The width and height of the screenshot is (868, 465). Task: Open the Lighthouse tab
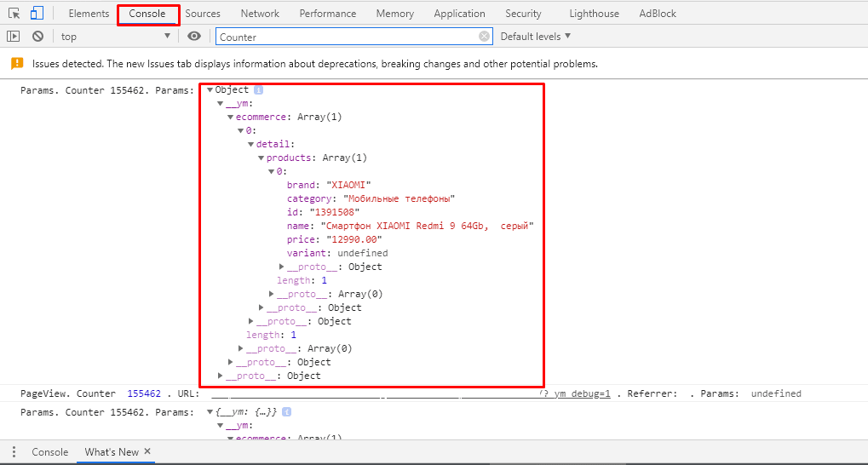[x=594, y=14]
